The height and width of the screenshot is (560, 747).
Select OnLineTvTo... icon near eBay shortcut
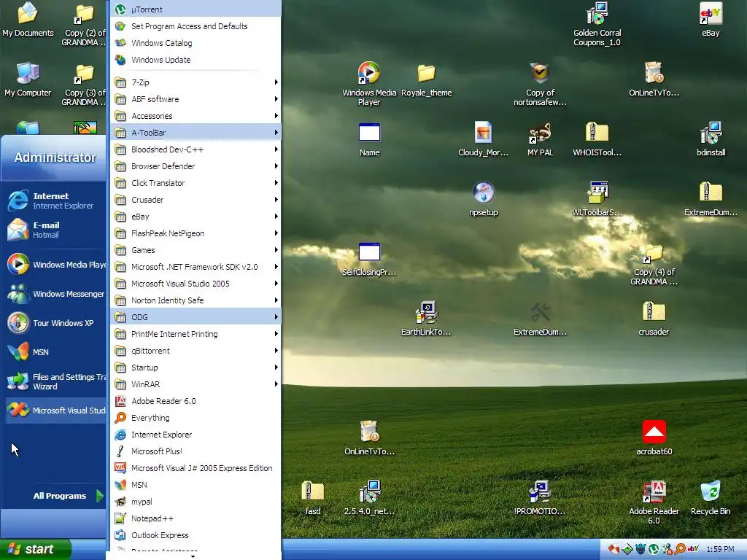[654, 79]
